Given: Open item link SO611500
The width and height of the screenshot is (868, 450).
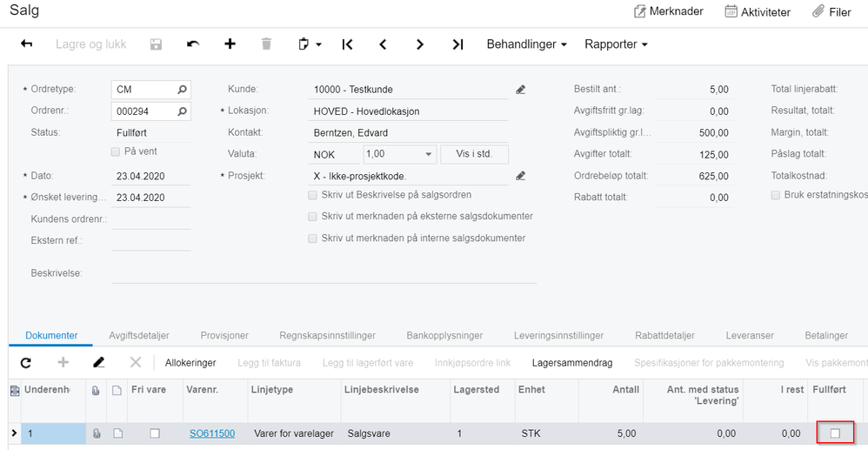Looking at the screenshot, I should tap(212, 433).
